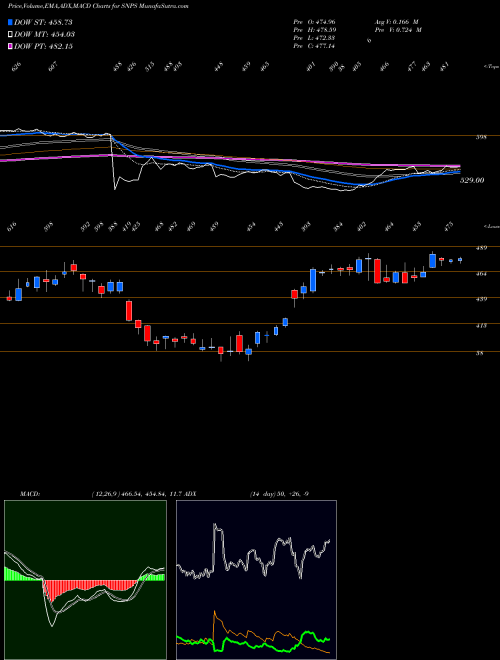The height and width of the screenshot is (660, 500).
Task: Click the green +DI line in ADX panel
Action: pos(309,632)
